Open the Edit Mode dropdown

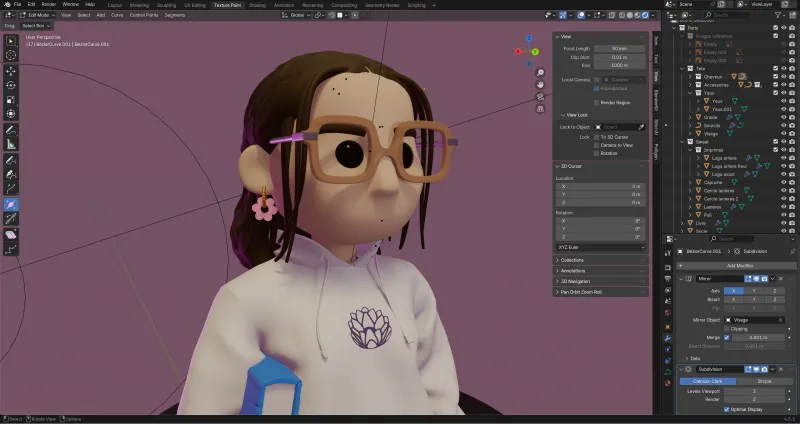click(37, 15)
